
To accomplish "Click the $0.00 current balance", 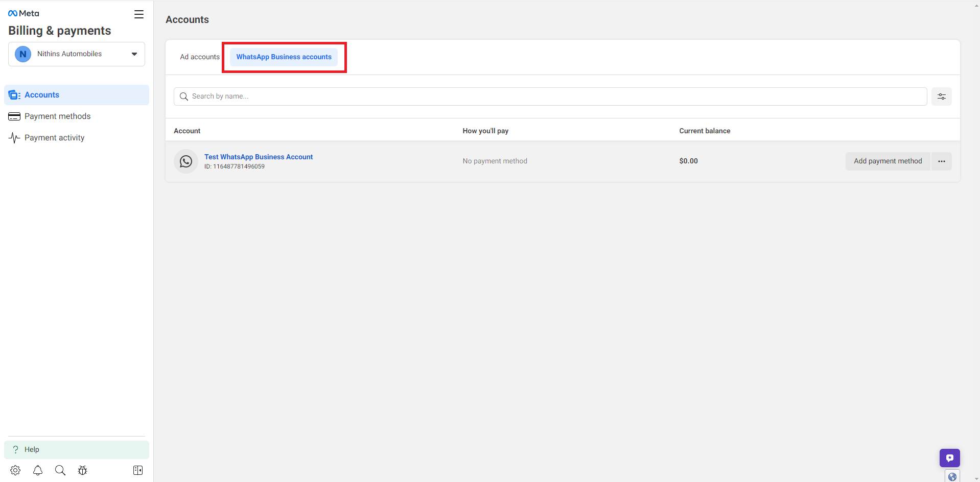I will tap(688, 161).
